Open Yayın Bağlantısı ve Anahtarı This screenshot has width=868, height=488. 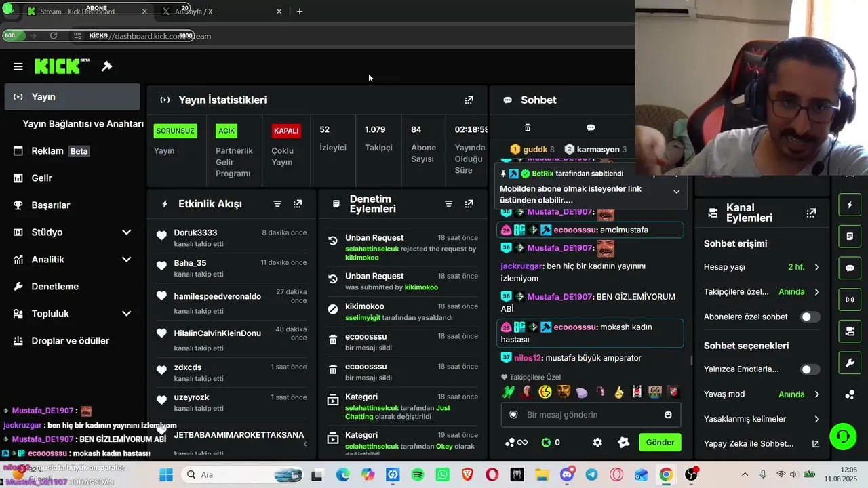[x=83, y=124]
